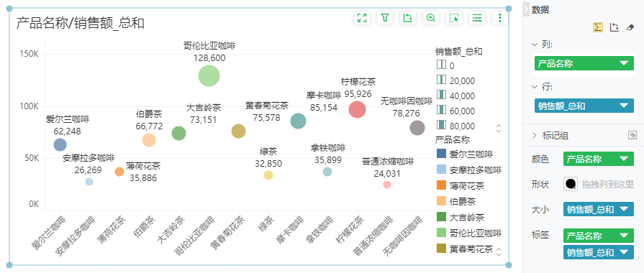Screen dimensions: 644x273
Task: Expand the 标记组 section
Action: tap(535, 136)
